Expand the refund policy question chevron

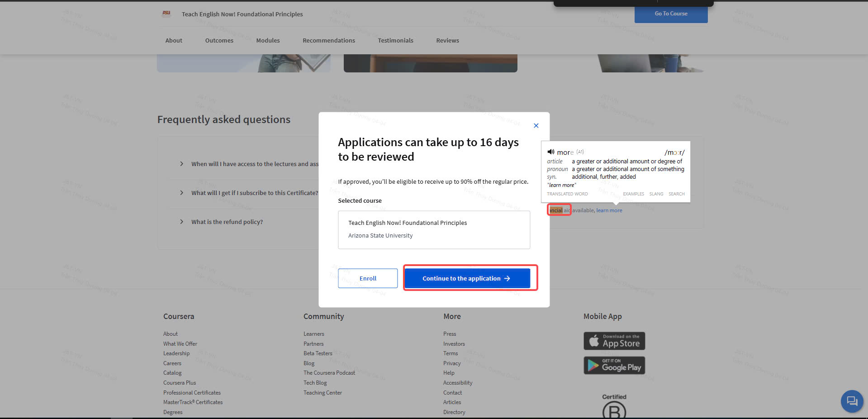[182, 222]
